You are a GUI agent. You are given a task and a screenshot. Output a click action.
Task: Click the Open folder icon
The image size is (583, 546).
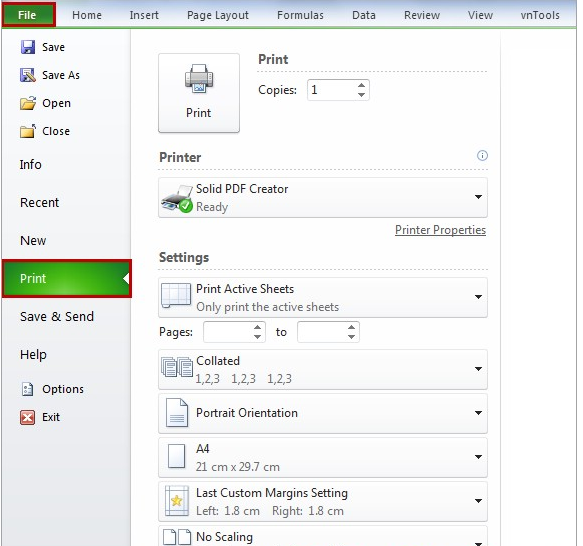[28, 103]
